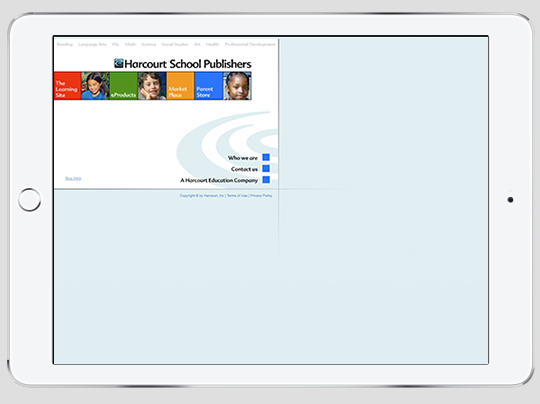Viewport: 540px width, 404px height.
Task: Open the Privacy Policy footer link
Action: (261, 196)
